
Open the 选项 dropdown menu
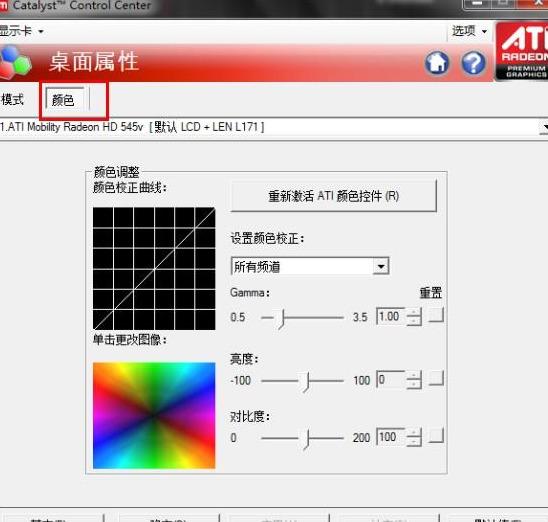pyautogui.click(x=469, y=31)
